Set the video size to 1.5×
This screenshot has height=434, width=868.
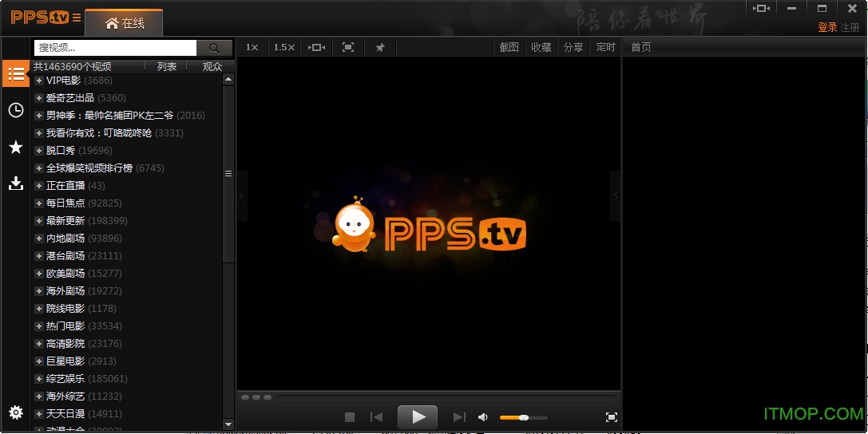coord(284,48)
